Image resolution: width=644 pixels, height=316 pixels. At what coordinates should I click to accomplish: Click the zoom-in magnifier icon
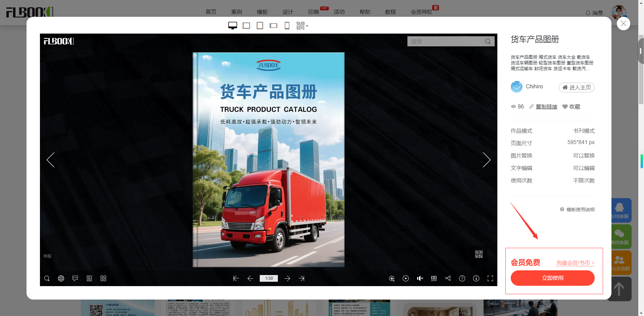pyautogui.click(x=392, y=278)
